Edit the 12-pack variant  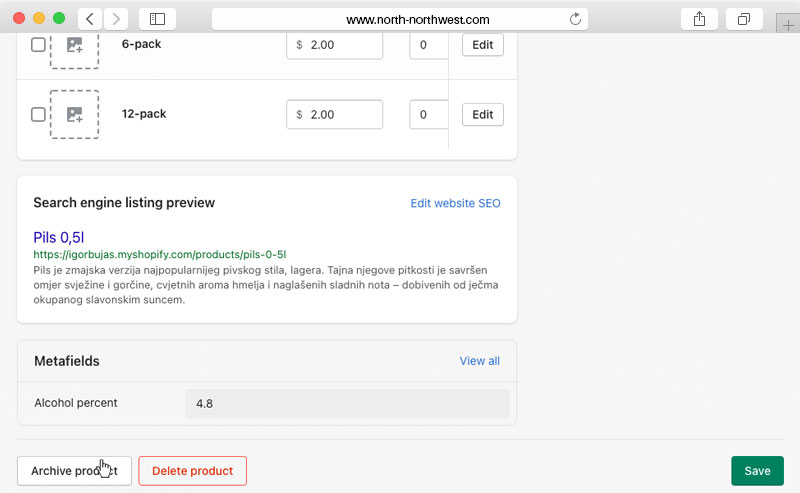click(x=482, y=114)
